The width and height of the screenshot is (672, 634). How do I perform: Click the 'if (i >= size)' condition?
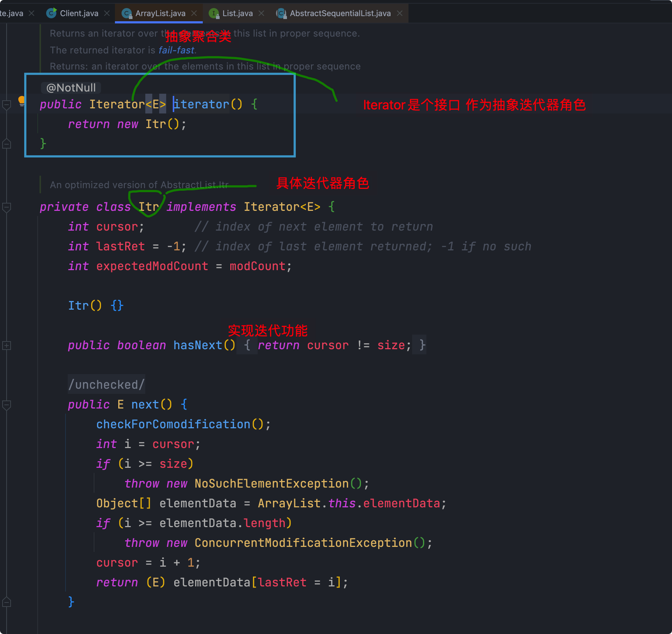pos(145,464)
